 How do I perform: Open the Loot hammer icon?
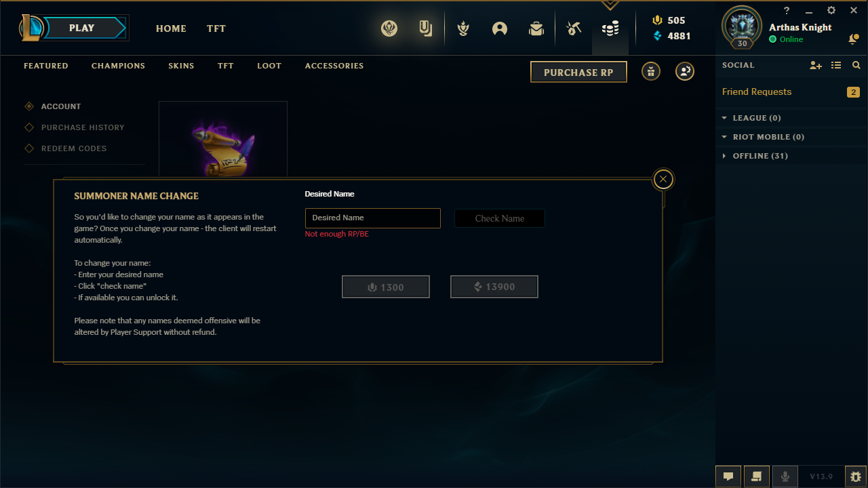click(x=574, y=28)
